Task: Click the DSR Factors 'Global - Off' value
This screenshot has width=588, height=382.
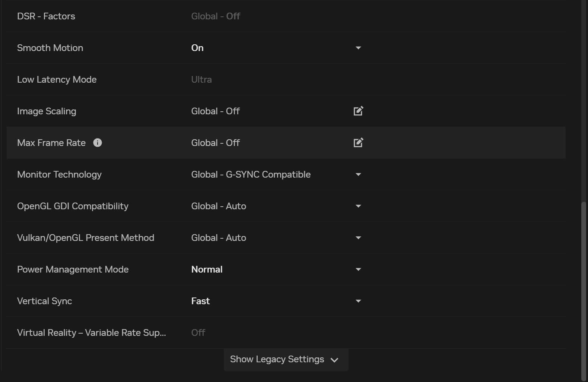Action: tap(215, 16)
